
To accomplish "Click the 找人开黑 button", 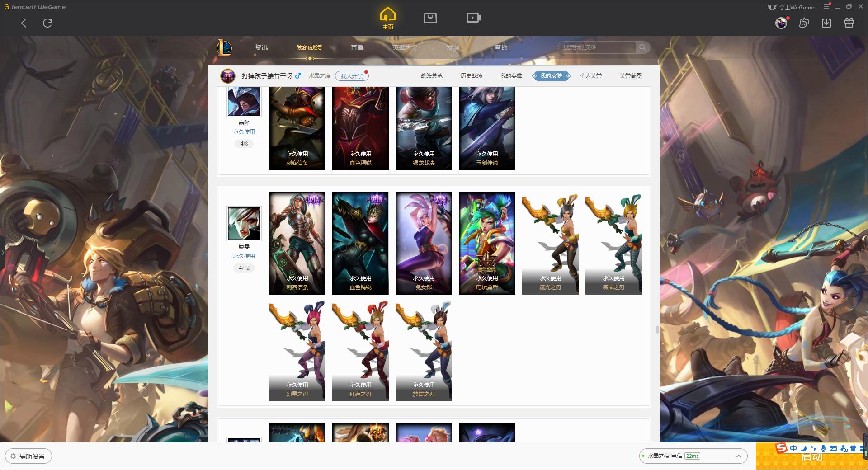I will [352, 76].
